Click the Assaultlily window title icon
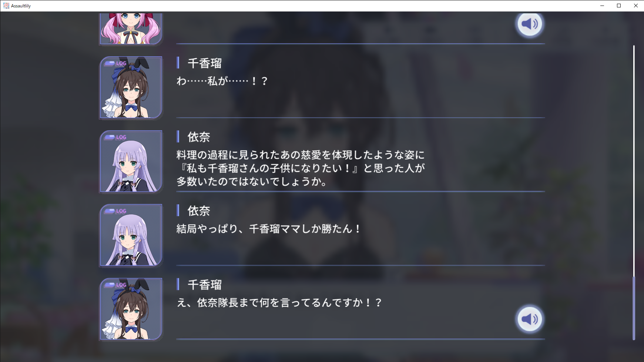 coord(6,6)
